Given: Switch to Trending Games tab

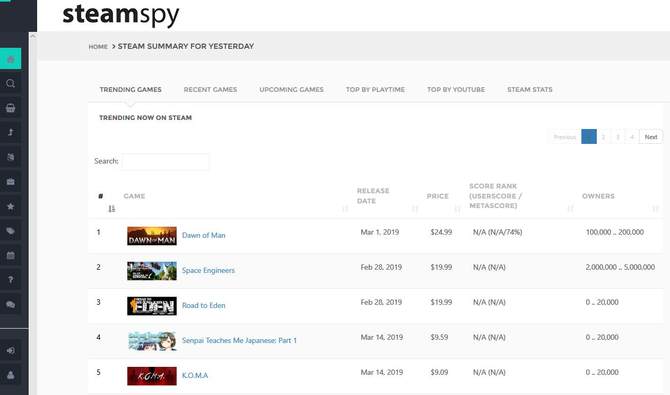Looking at the screenshot, I should click(x=130, y=90).
